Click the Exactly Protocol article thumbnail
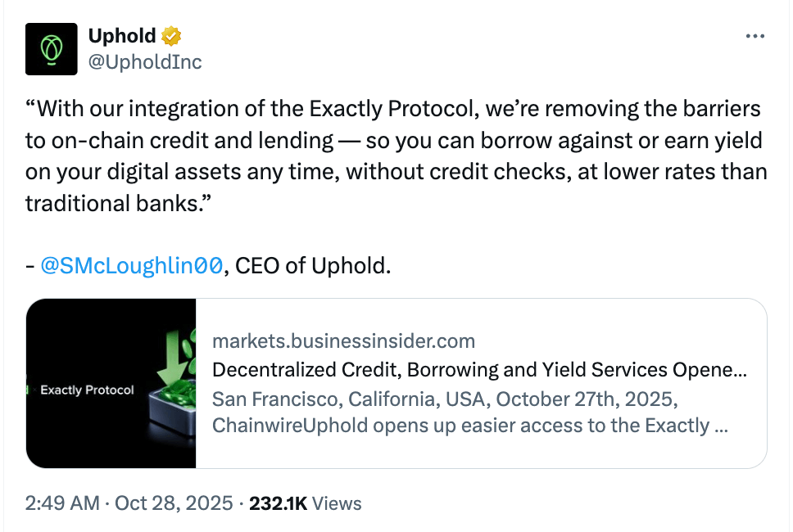 (111, 383)
